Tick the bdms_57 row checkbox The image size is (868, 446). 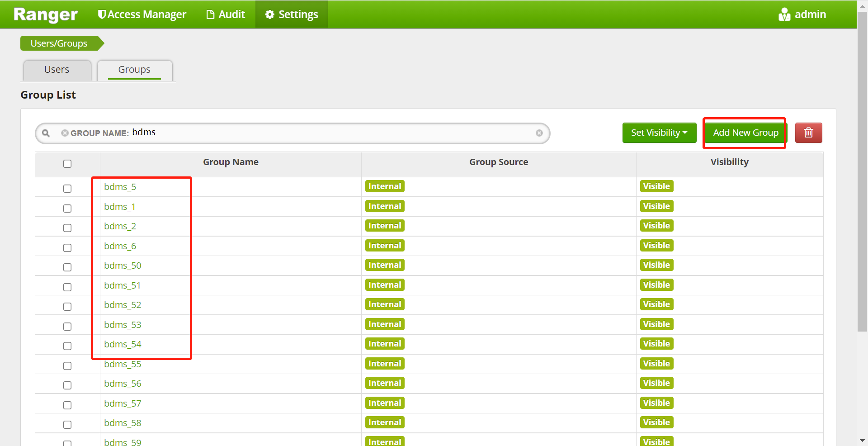(x=67, y=405)
